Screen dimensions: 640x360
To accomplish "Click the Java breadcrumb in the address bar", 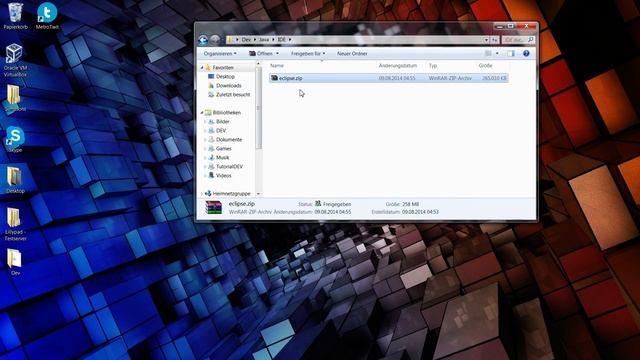I will [264, 40].
